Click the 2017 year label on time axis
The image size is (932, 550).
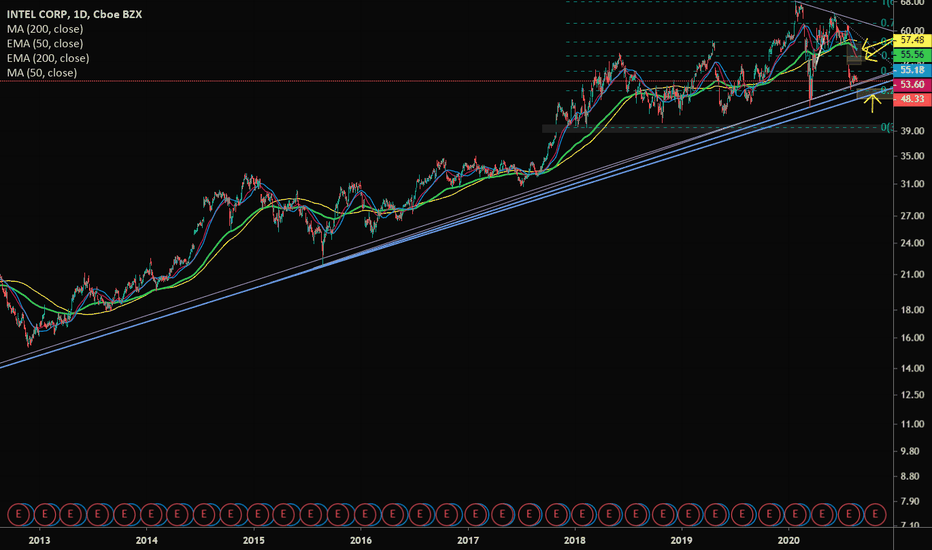pos(468,540)
